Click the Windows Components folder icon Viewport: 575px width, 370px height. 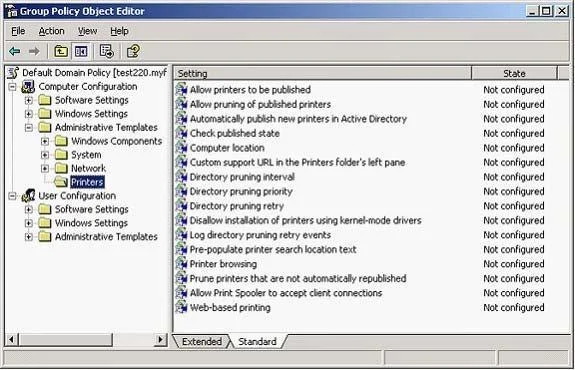tap(61, 141)
